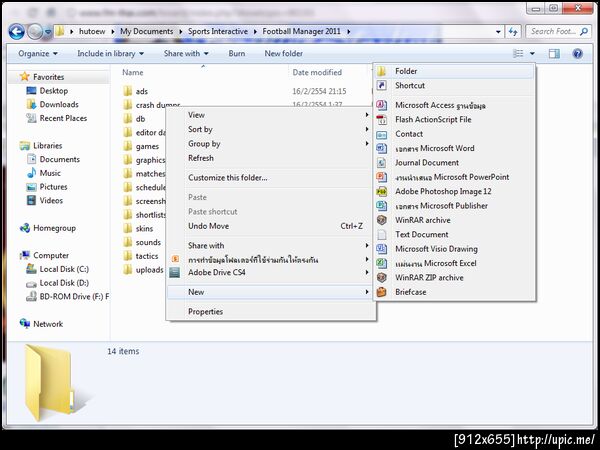Open the Help question mark icon
Screen dimensions: 600x450
(x=577, y=54)
